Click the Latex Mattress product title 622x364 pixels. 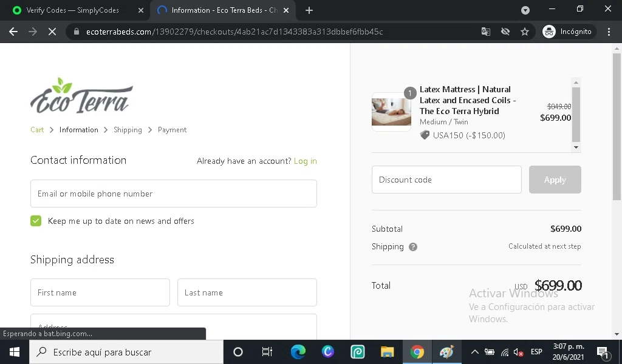[x=468, y=100]
